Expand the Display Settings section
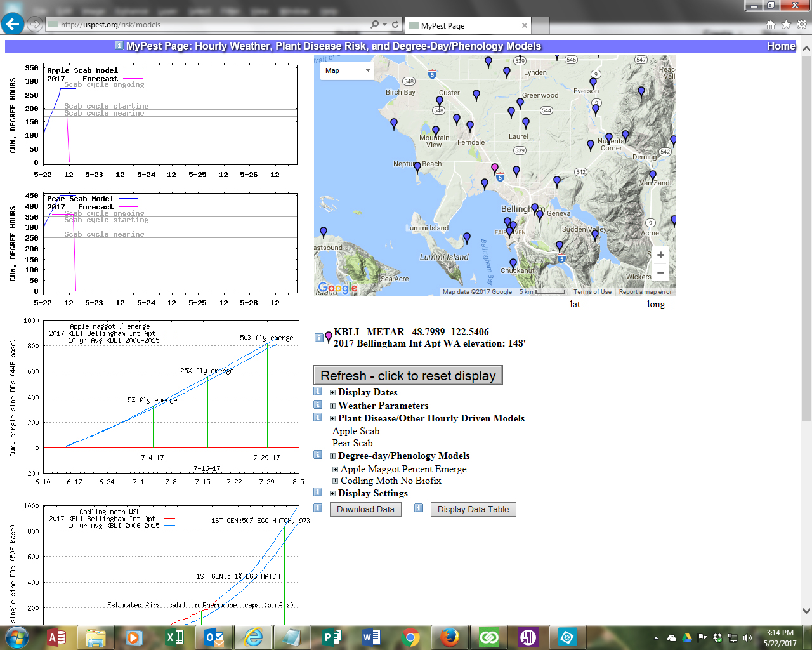This screenshot has height=650, width=812. (x=332, y=493)
